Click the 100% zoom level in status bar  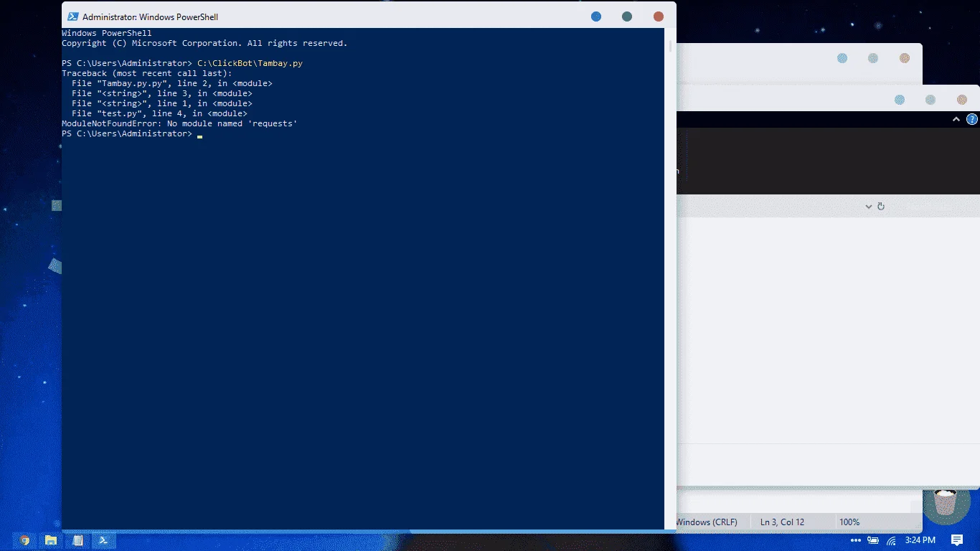(x=849, y=522)
